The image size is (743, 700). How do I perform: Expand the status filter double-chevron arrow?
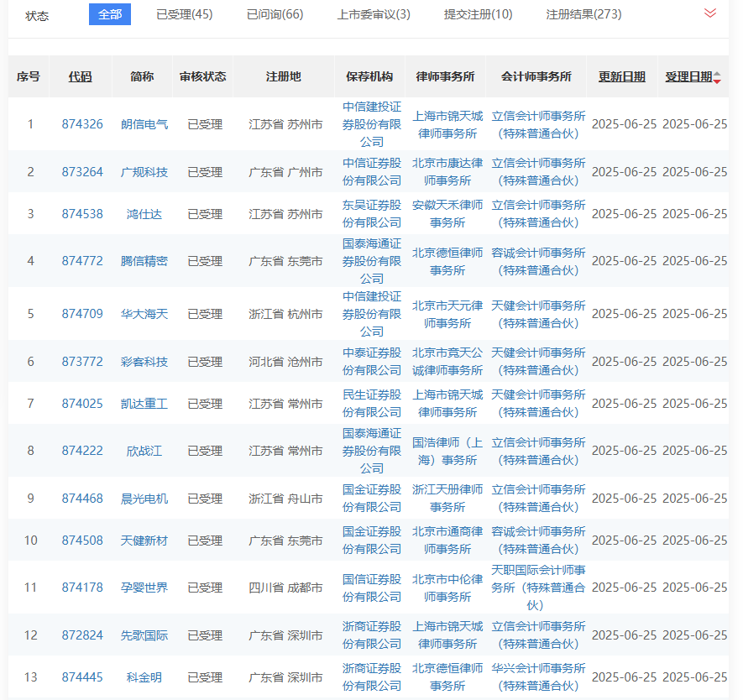[x=710, y=13]
